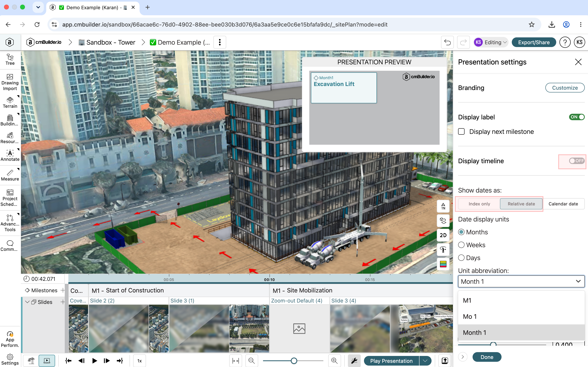Image resolution: width=588 pixels, height=367 pixels.
Task: Click the 3D object orientation button
Action: pyautogui.click(x=443, y=220)
